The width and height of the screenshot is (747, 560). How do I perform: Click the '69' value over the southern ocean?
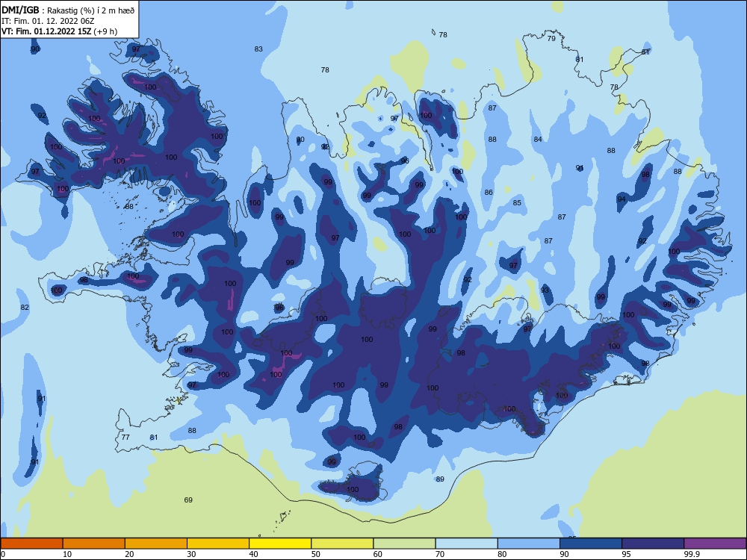(188, 500)
